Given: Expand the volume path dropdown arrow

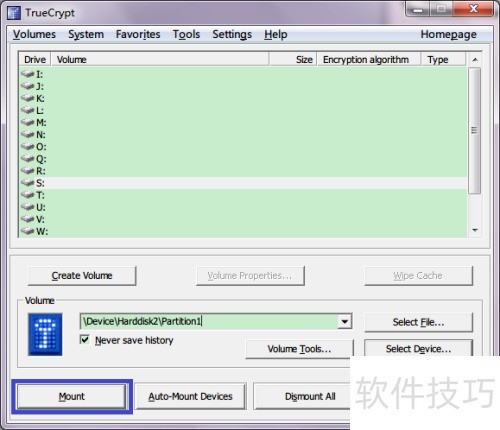Looking at the screenshot, I should point(345,322).
